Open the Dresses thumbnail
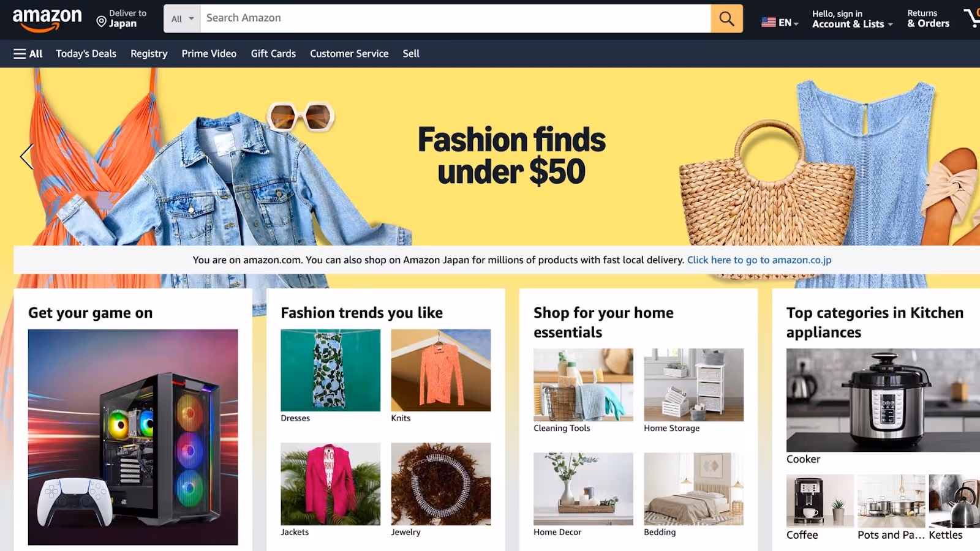The height and width of the screenshot is (551, 980). [x=330, y=370]
